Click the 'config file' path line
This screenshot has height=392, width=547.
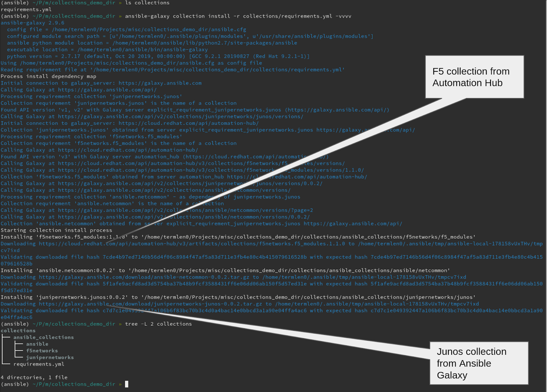coord(126,29)
